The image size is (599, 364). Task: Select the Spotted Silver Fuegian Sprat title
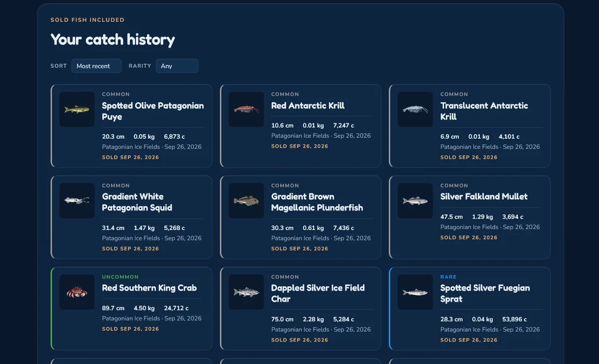point(485,293)
